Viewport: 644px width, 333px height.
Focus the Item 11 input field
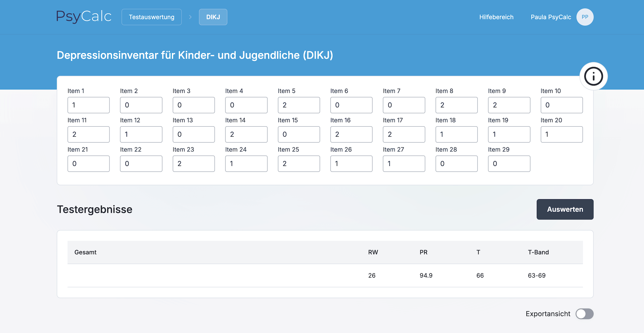(x=88, y=134)
